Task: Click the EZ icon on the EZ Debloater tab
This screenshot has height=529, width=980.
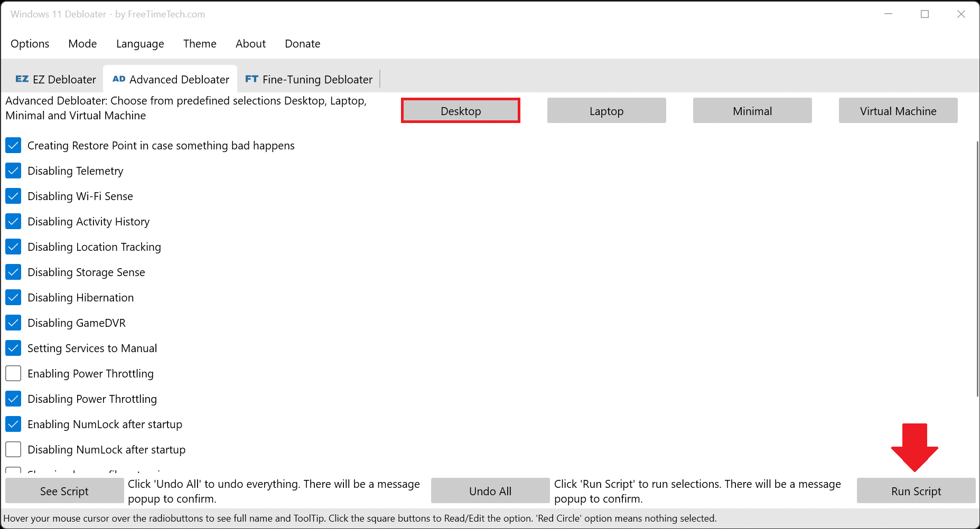Action: (x=22, y=79)
